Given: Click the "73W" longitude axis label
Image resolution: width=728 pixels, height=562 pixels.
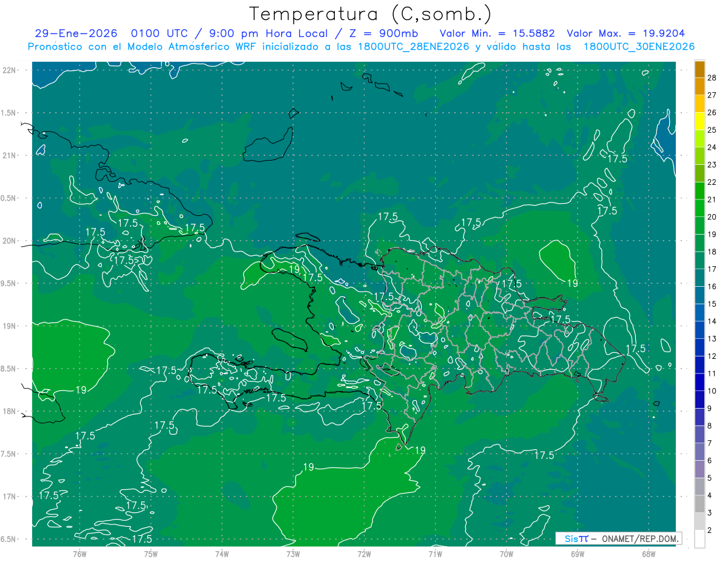Looking at the screenshot, I should click(293, 554).
